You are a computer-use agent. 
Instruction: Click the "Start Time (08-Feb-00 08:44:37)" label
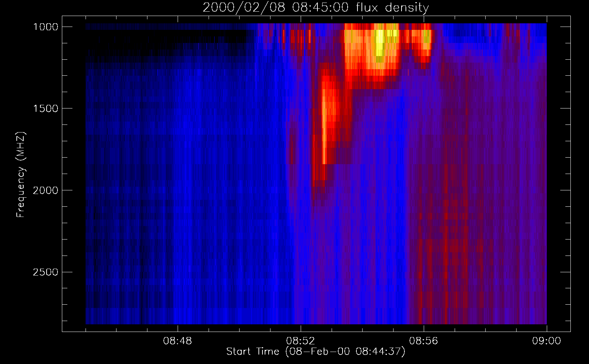coord(316,352)
